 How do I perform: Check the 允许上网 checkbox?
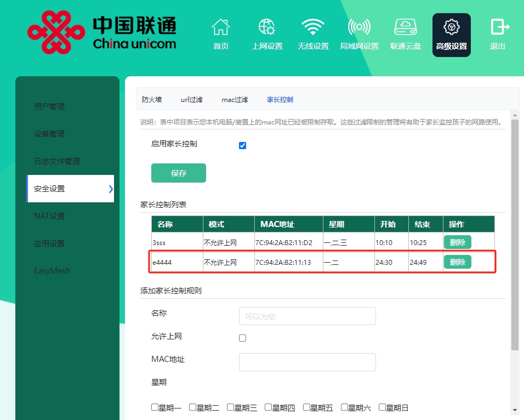(243, 338)
